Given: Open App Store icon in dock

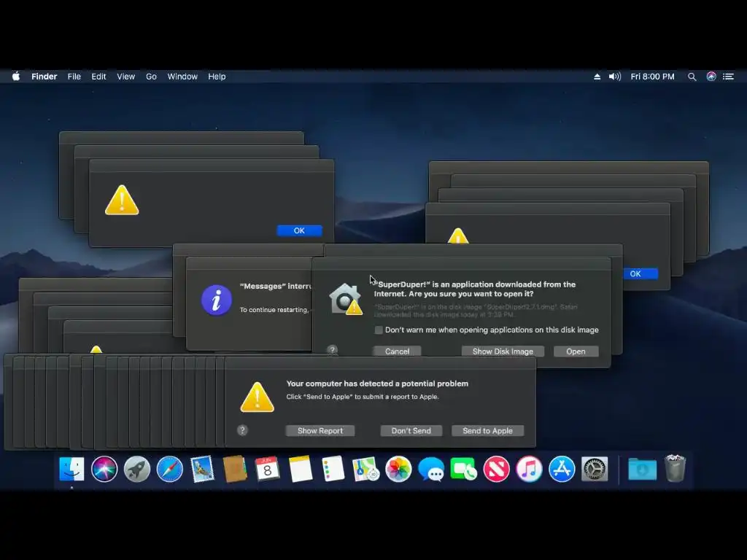Looking at the screenshot, I should 562,469.
